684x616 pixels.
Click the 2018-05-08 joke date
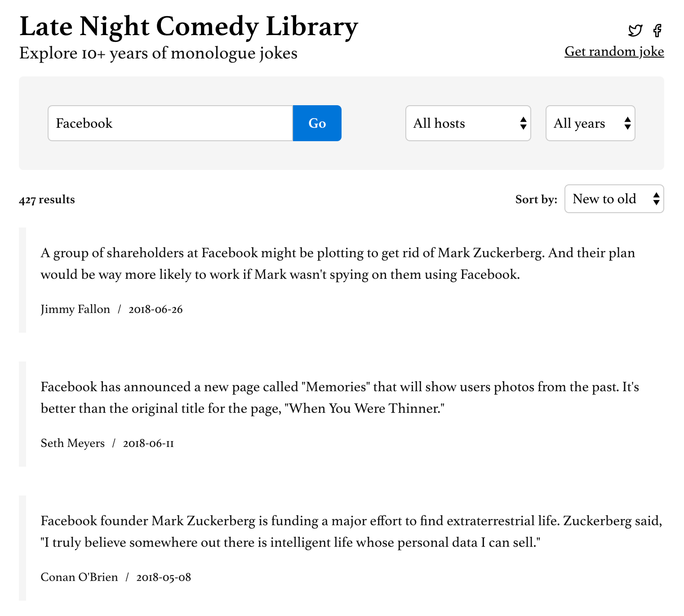(164, 577)
